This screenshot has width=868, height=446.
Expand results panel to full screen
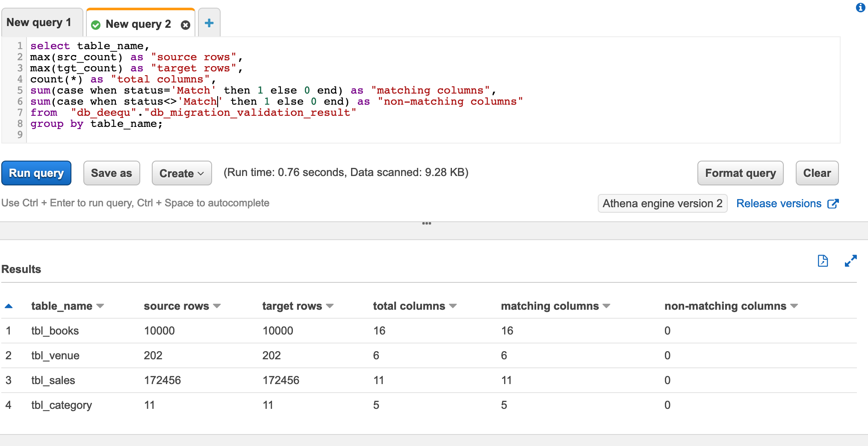click(850, 261)
